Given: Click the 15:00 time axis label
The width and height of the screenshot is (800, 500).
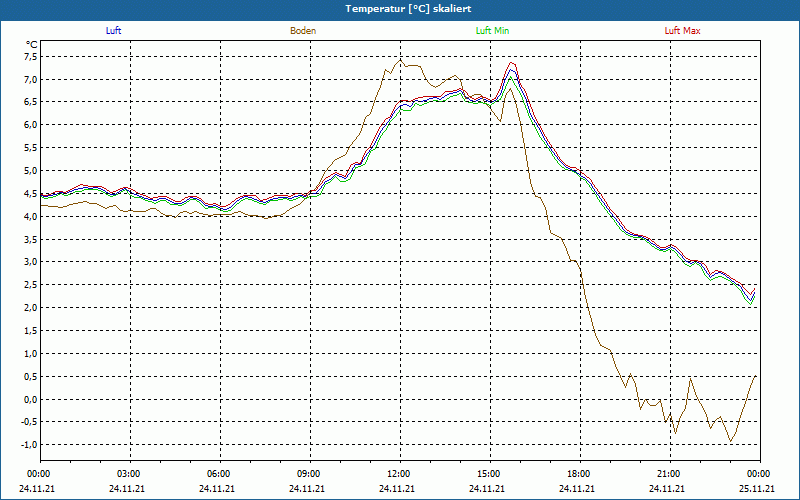Looking at the screenshot, I should tap(490, 474).
